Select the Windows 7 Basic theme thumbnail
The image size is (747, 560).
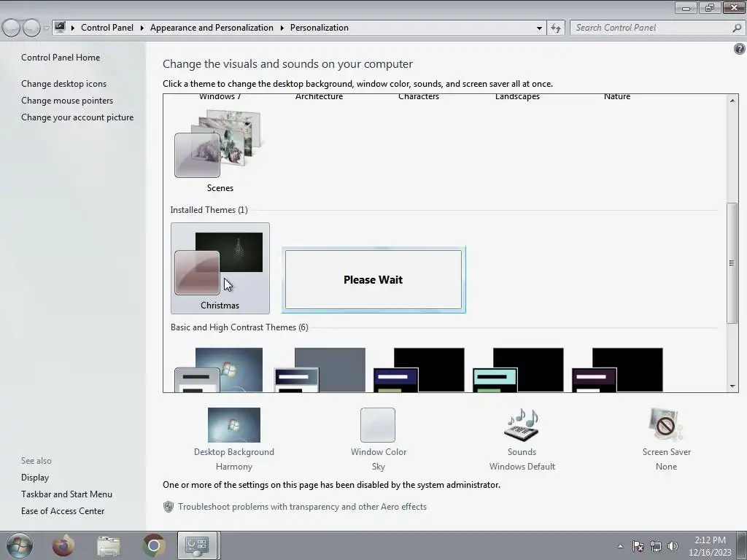coord(219,370)
